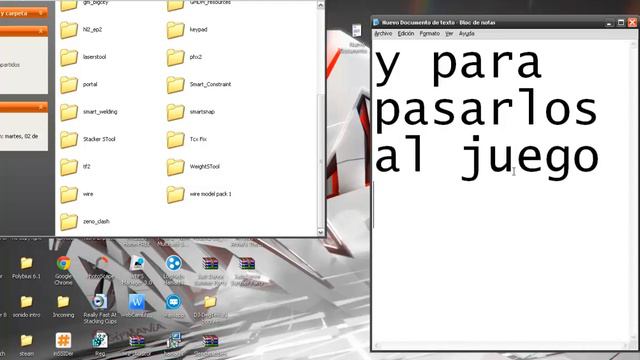Select the blue W desktop icon
The height and width of the screenshot is (360, 640).
point(137,302)
